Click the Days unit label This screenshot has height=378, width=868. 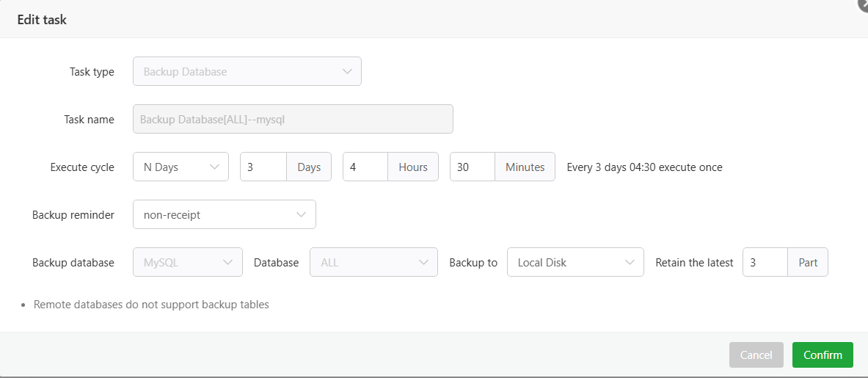coord(309,167)
